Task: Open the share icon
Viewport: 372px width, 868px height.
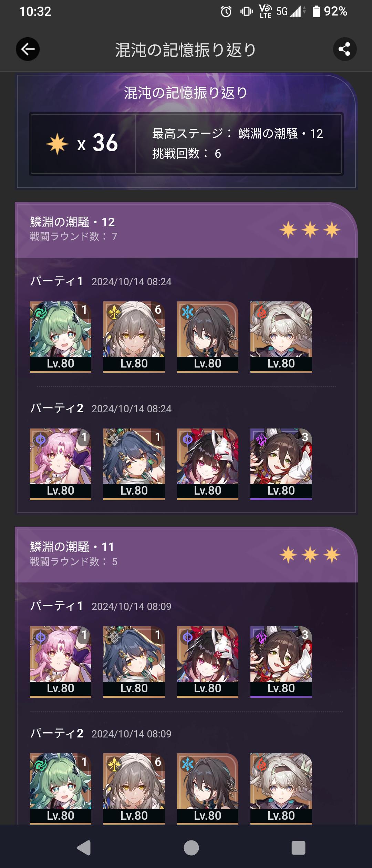Action: tap(344, 49)
